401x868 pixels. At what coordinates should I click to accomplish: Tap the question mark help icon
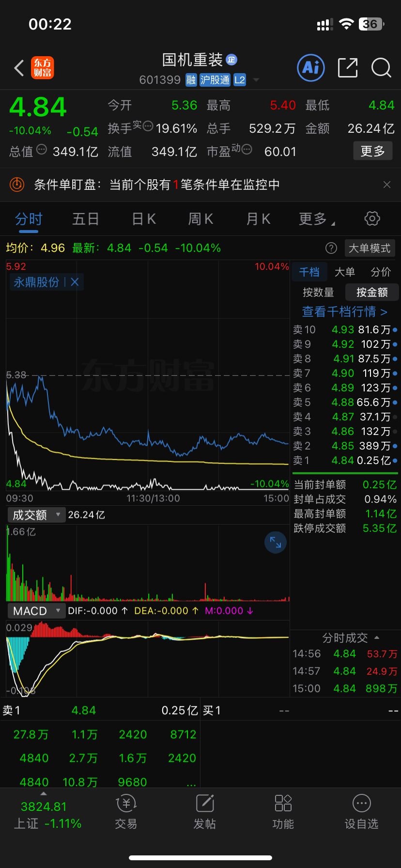click(331, 248)
